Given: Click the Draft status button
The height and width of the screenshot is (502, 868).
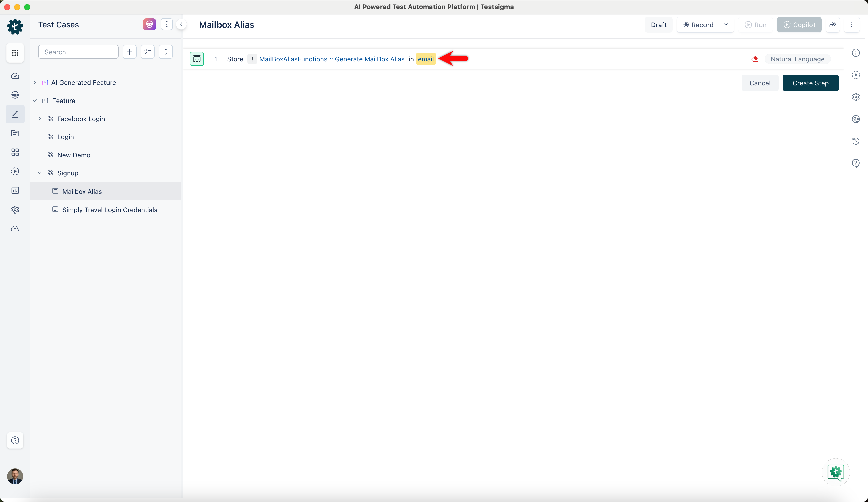Looking at the screenshot, I should [x=659, y=25].
